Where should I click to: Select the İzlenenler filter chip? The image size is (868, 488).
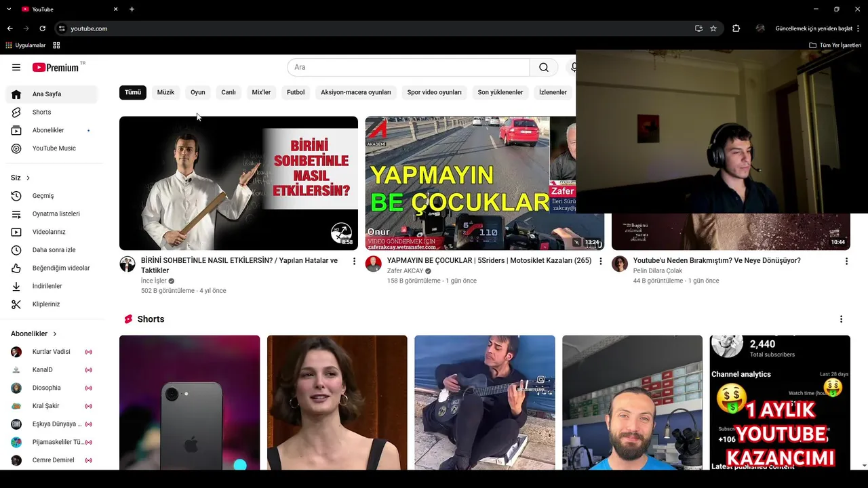pyautogui.click(x=553, y=92)
